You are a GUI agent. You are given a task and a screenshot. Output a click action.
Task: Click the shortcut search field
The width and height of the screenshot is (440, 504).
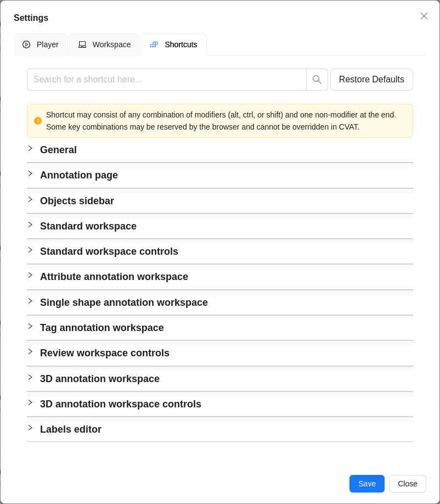click(x=167, y=80)
